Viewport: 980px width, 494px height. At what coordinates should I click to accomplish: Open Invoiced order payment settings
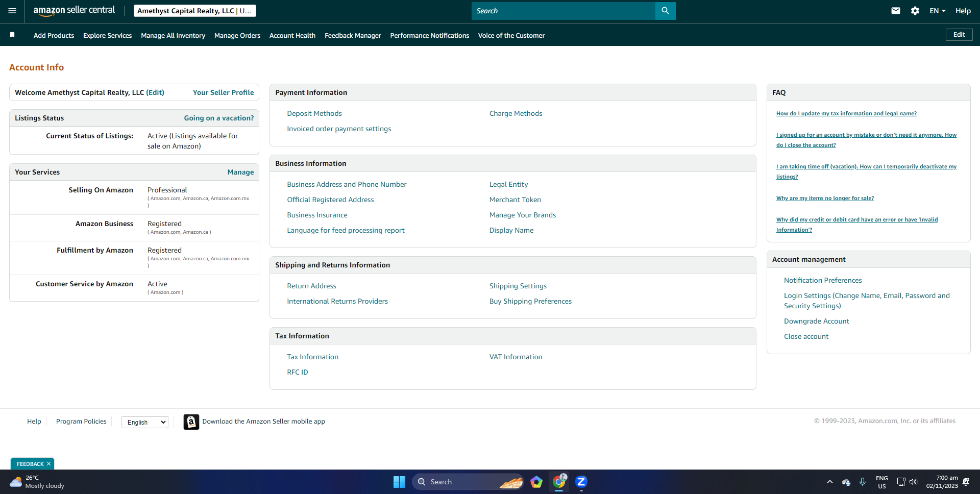pos(339,129)
